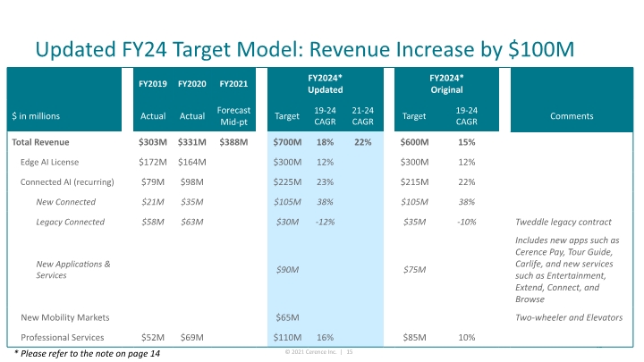644x362 pixels.
Task: Select the 'Edge AI License' row label
Action: click(49, 162)
